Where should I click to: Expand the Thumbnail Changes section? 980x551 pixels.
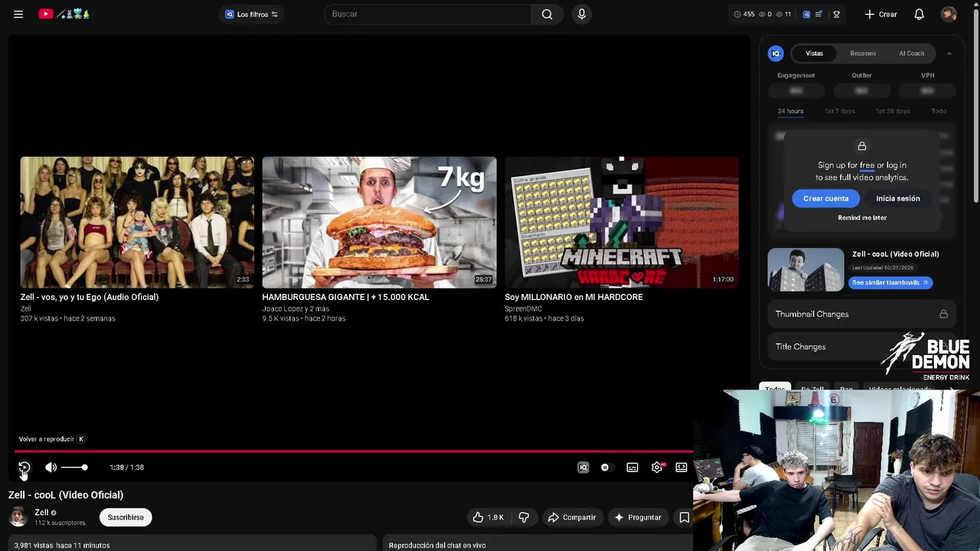tap(861, 314)
